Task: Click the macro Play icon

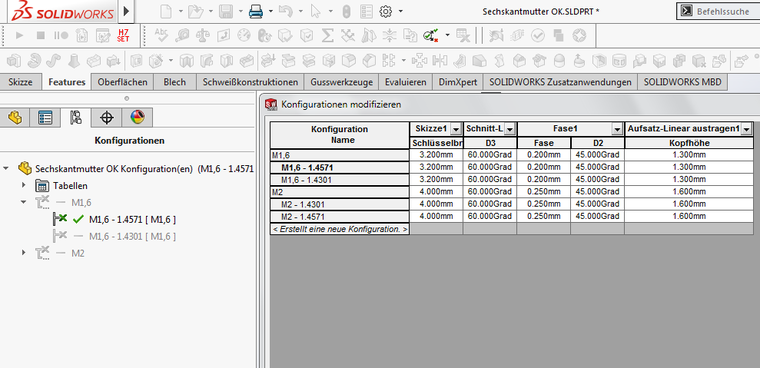Action: coord(20,35)
